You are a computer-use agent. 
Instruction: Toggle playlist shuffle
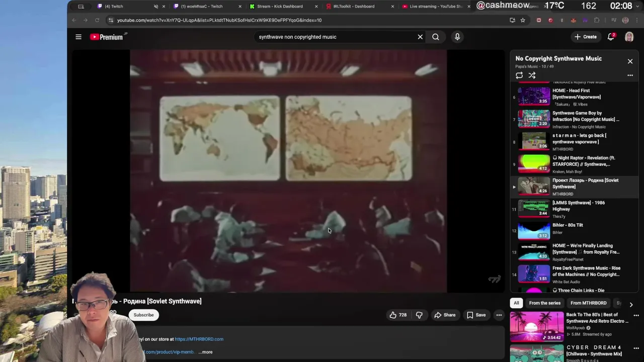point(532,75)
